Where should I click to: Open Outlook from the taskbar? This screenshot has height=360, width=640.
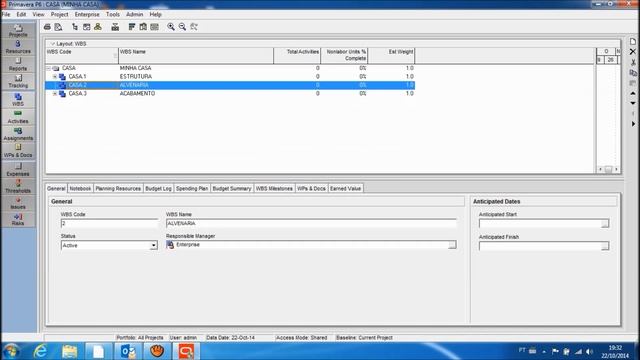tap(128, 351)
